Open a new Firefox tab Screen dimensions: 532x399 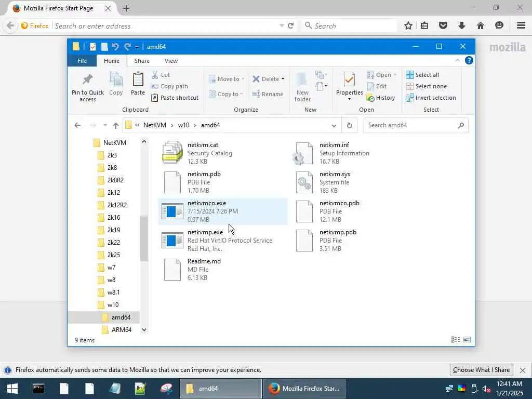coord(126,8)
